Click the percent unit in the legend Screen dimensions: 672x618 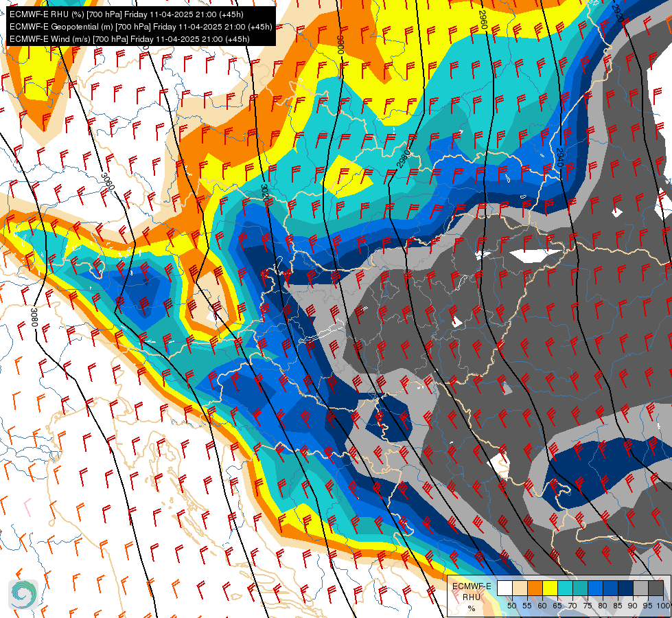tap(472, 608)
